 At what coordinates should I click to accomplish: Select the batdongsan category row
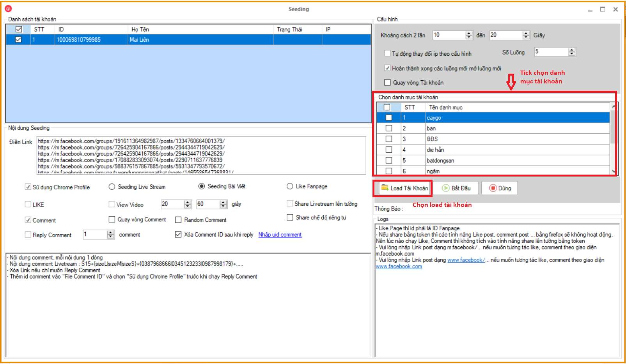(x=493, y=160)
